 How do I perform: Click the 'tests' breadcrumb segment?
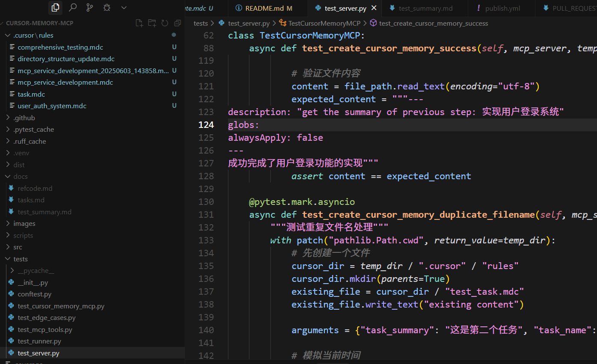(x=201, y=24)
